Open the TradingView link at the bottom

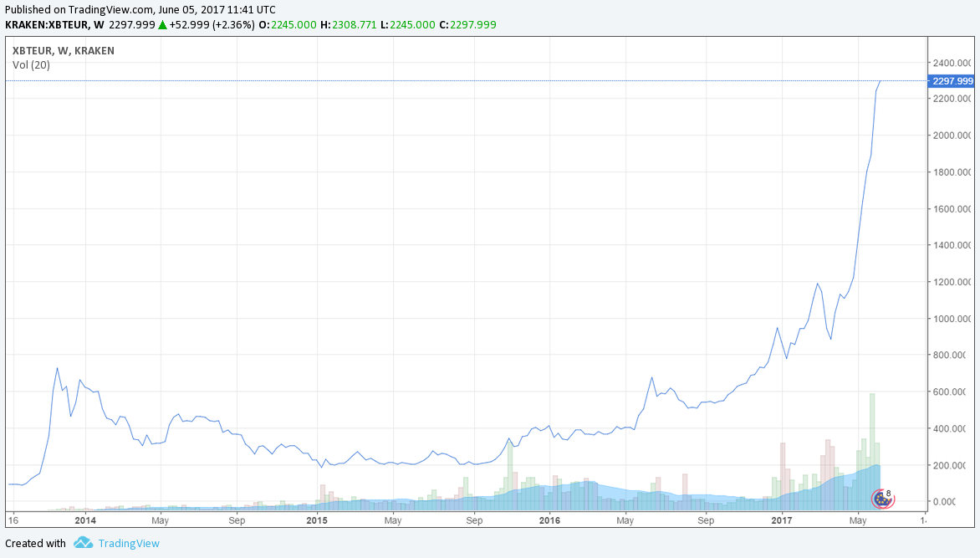click(129, 543)
